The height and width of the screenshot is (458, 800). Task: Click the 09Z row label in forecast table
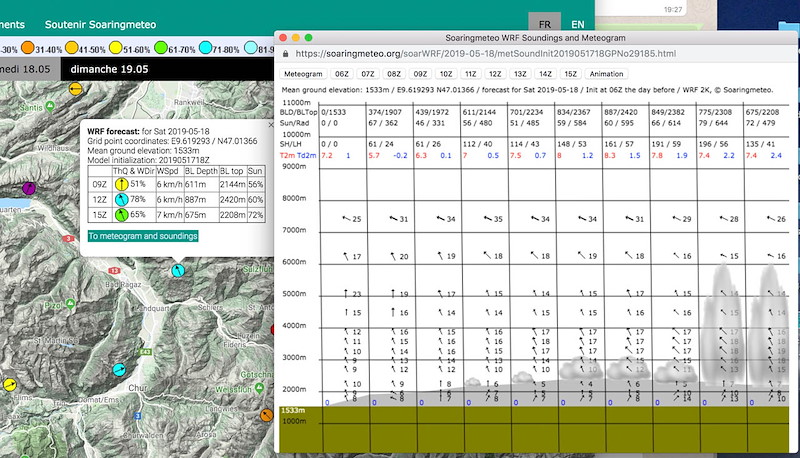(x=99, y=184)
